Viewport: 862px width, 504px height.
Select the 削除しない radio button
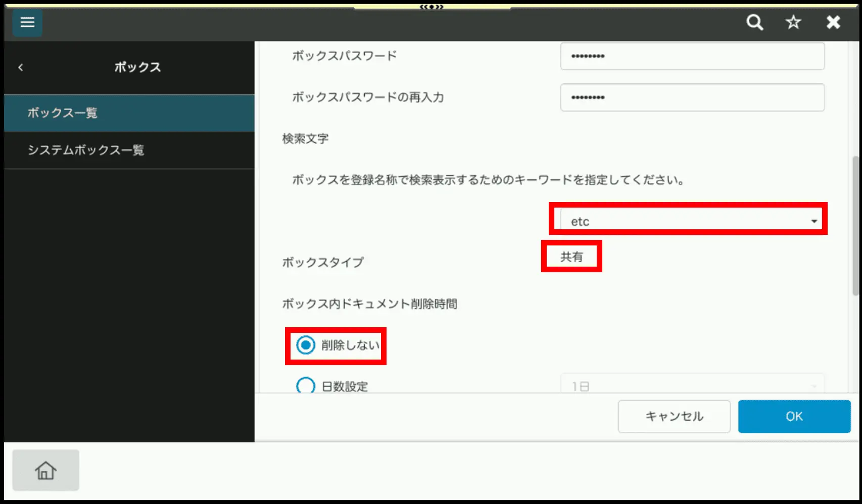coord(306,345)
